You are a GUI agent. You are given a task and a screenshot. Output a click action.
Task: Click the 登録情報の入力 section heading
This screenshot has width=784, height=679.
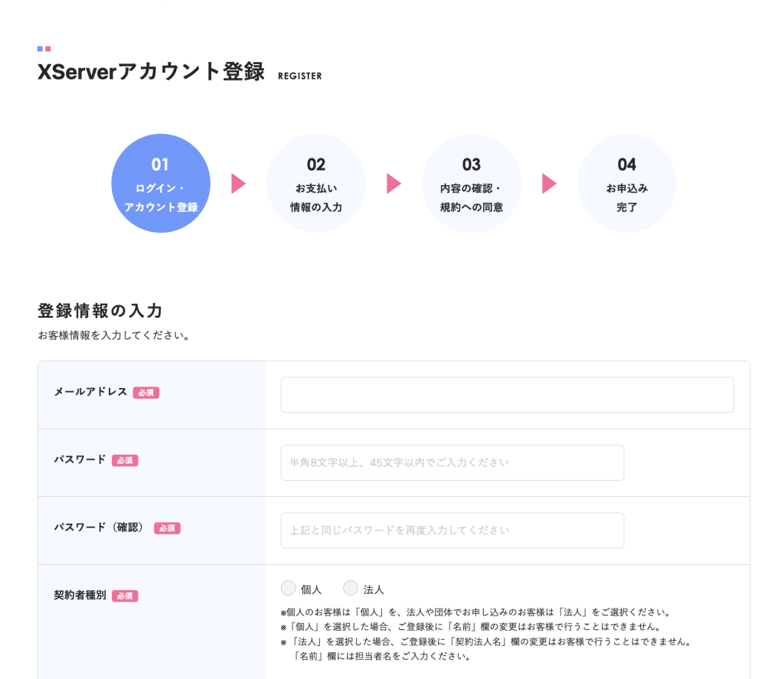[100, 311]
